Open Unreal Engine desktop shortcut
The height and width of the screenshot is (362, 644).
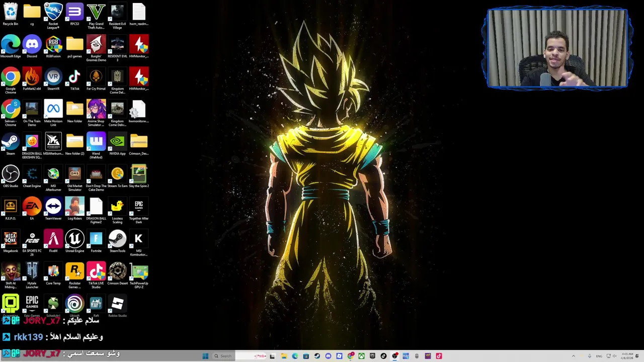pos(74,241)
